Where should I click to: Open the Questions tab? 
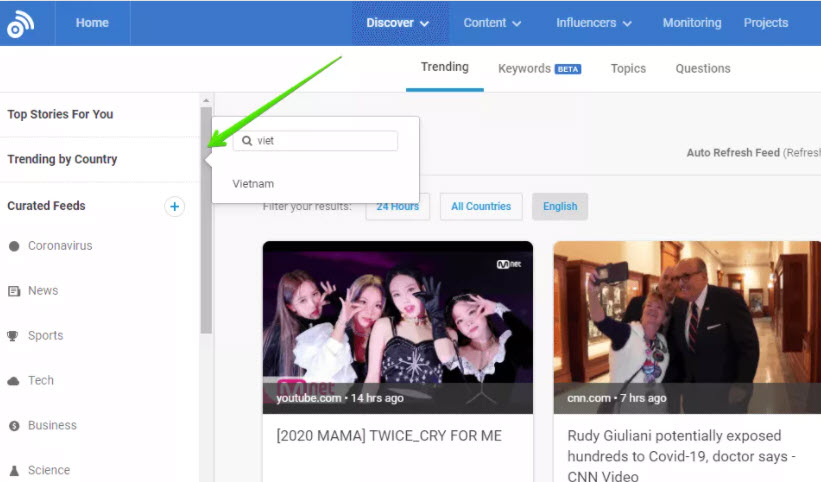point(703,69)
